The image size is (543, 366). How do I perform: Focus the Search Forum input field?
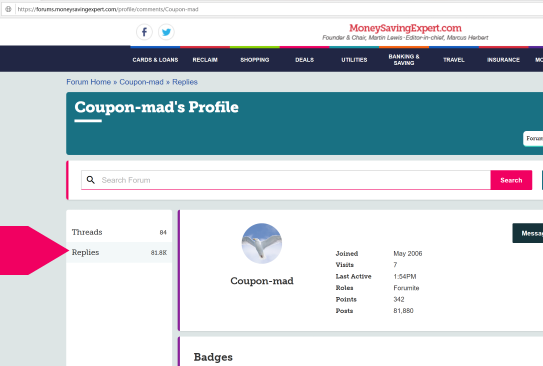coord(286,180)
